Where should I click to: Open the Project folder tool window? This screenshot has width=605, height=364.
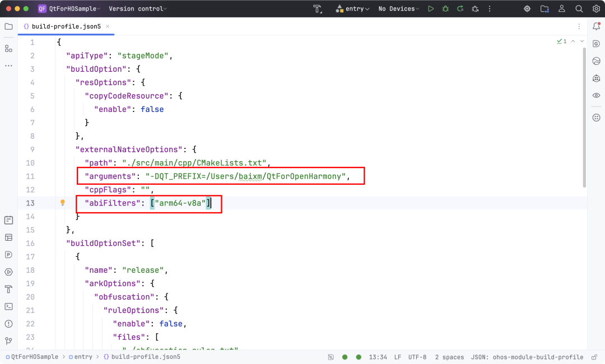(x=8, y=27)
